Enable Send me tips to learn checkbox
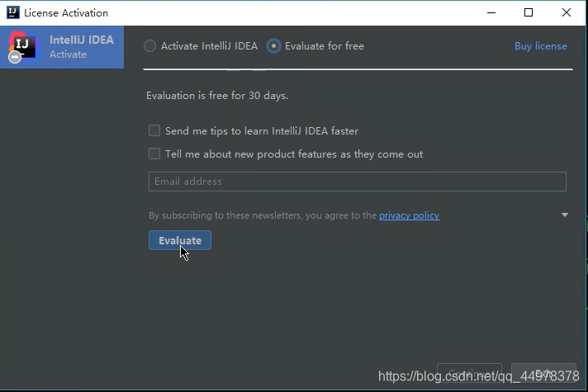This screenshot has width=588, height=392. 154,130
